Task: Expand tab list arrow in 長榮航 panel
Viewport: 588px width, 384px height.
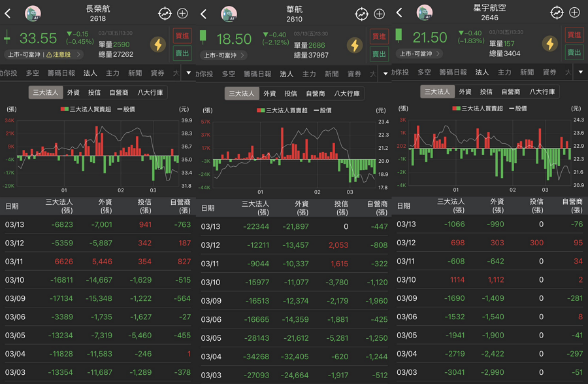Action: [x=189, y=73]
